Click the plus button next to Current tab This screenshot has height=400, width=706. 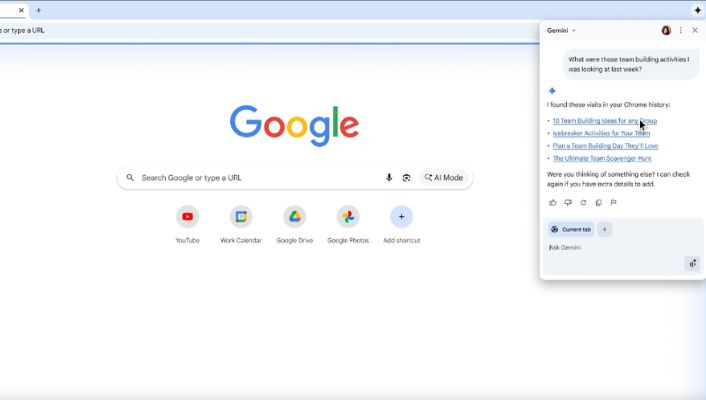[605, 229]
